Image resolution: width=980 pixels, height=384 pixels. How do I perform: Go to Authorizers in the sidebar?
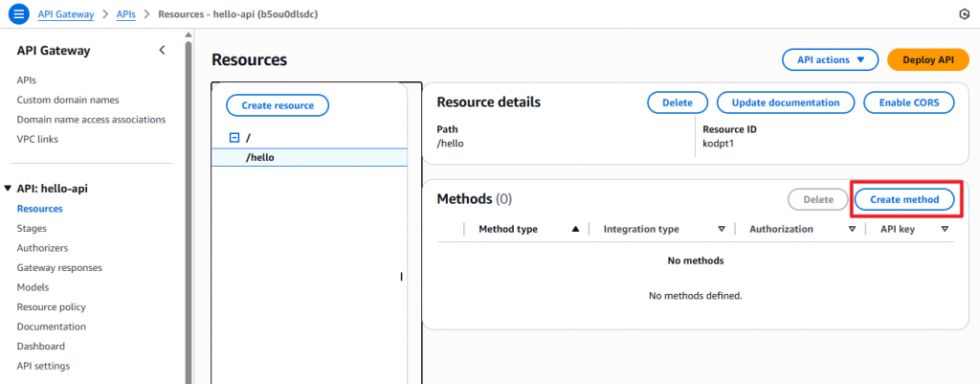(42, 248)
